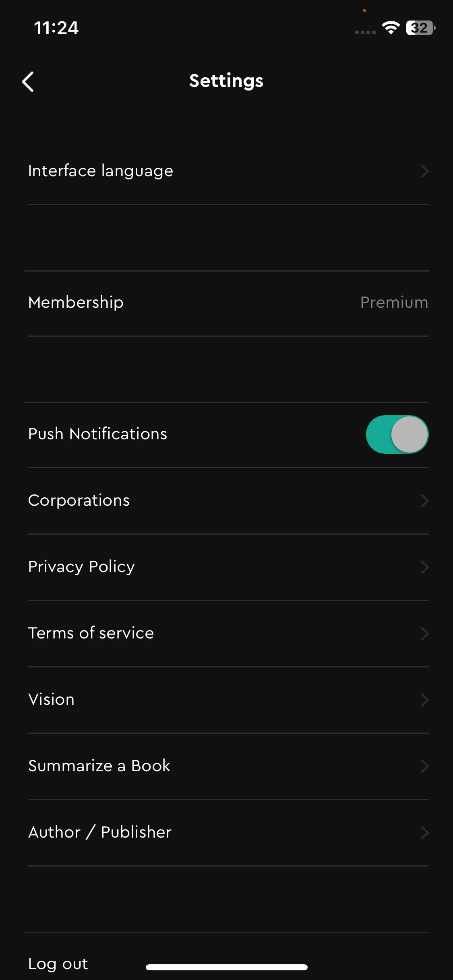Tap the battery level indicator
Viewport: 453px width, 980px height.
pyautogui.click(x=421, y=28)
